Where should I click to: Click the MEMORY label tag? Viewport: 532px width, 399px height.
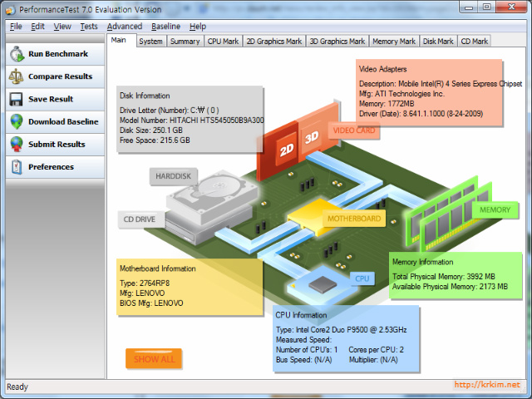(495, 210)
